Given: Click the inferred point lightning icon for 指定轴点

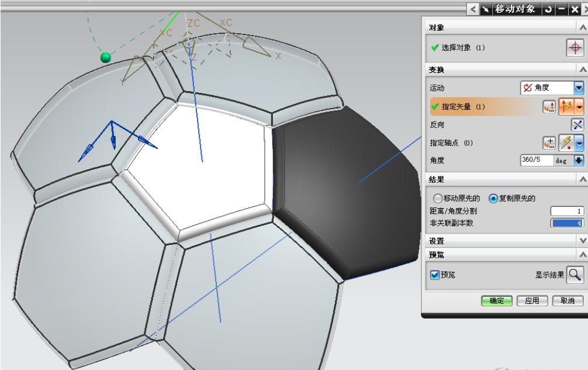Looking at the screenshot, I should tap(566, 142).
